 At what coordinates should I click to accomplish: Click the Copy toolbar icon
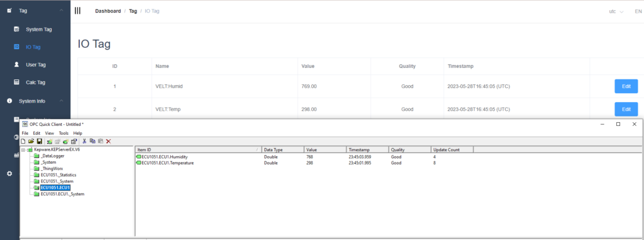(x=92, y=141)
